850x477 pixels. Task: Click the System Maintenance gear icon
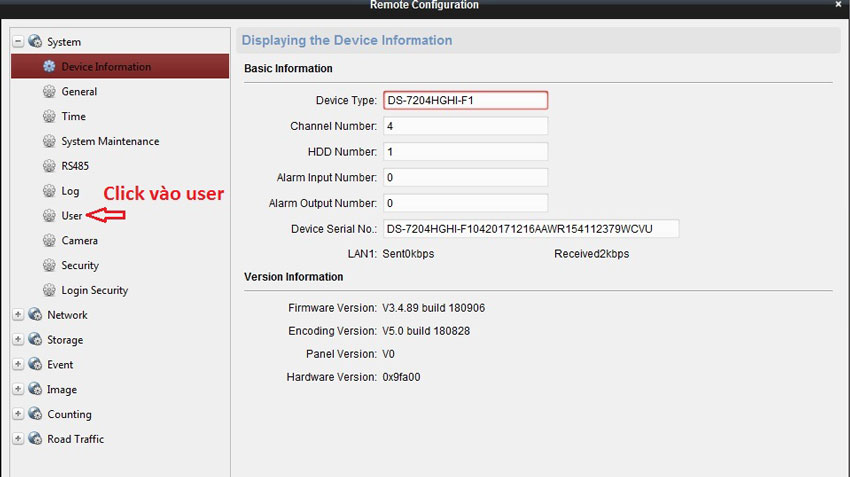click(x=49, y=141)
